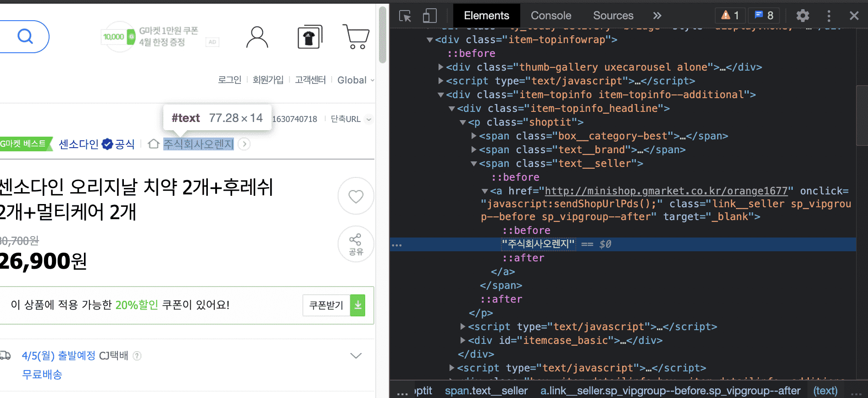868x398 pixels.
Task: Select the (text) breadcrumb item
Action: [825, 391]
